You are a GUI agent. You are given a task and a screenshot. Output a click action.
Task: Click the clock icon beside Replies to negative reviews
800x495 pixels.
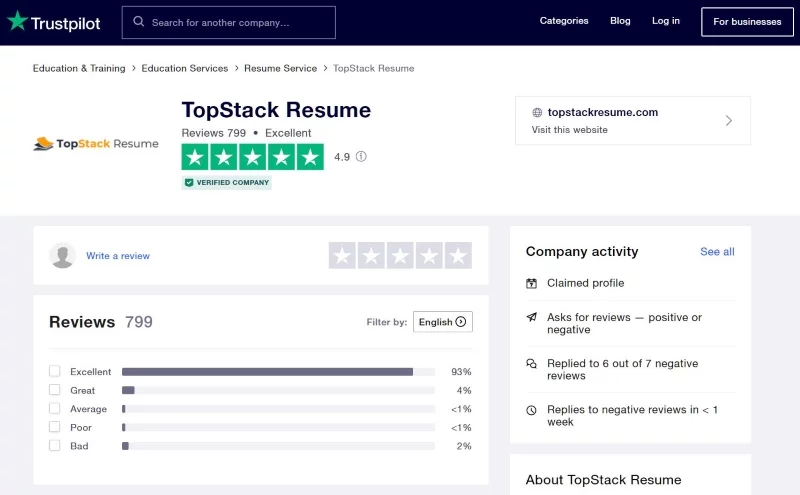point(531,410)
